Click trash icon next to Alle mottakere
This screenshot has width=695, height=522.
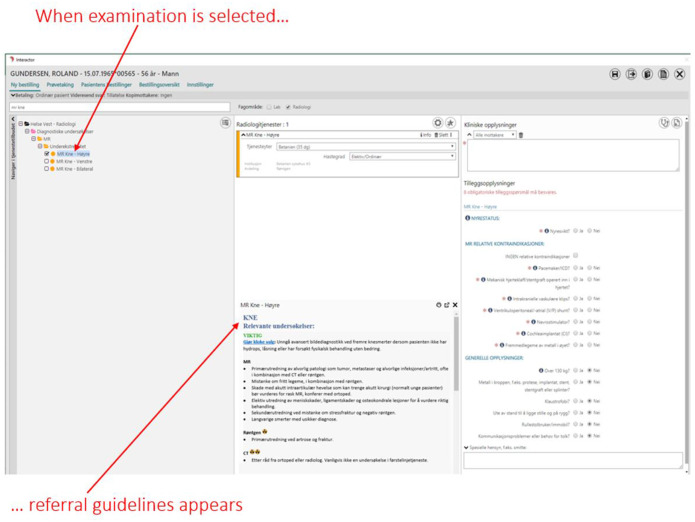(521, 135)
